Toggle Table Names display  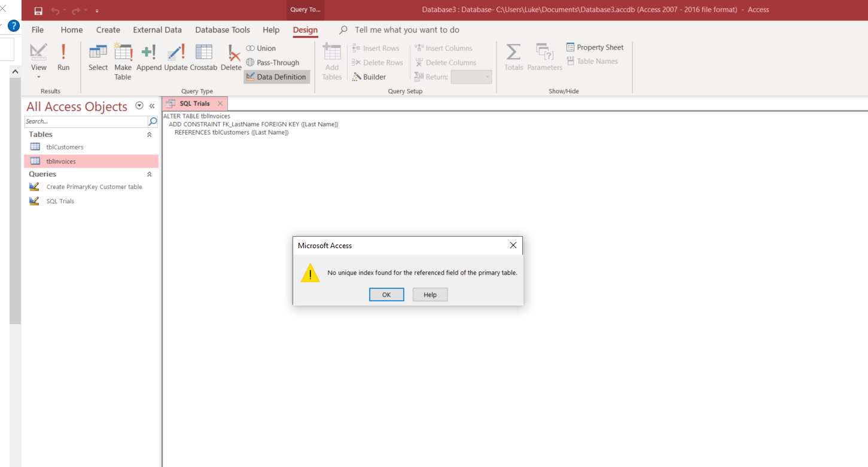[592, 62]
